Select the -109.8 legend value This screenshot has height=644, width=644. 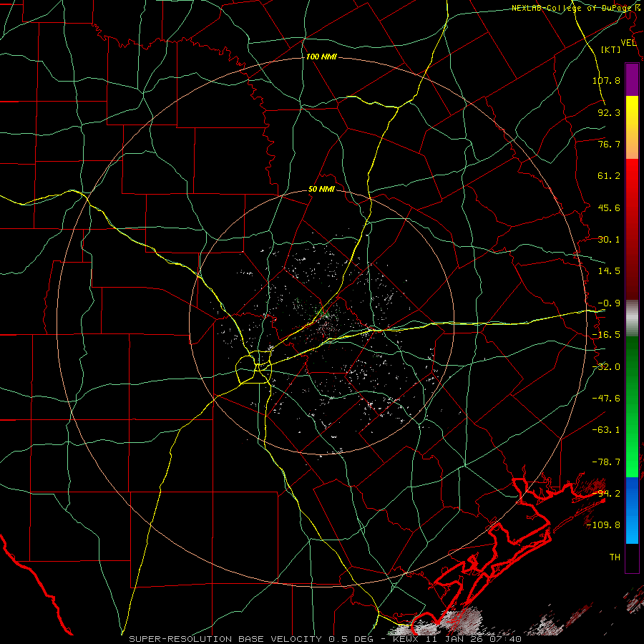point(603,525)
